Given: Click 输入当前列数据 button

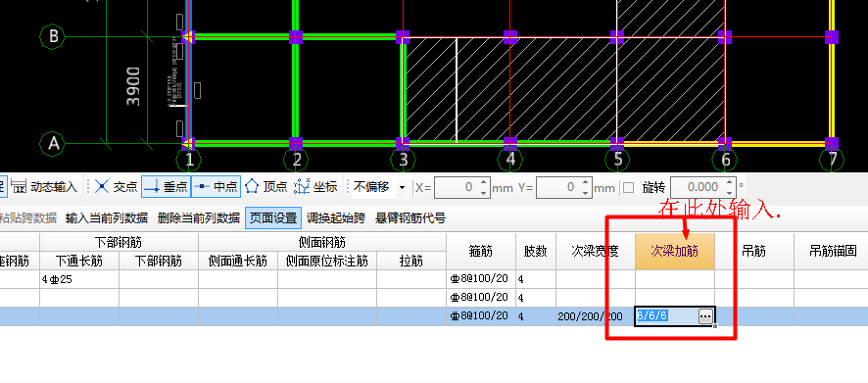Looking at the screenshot, I should [x=107, y=218].
